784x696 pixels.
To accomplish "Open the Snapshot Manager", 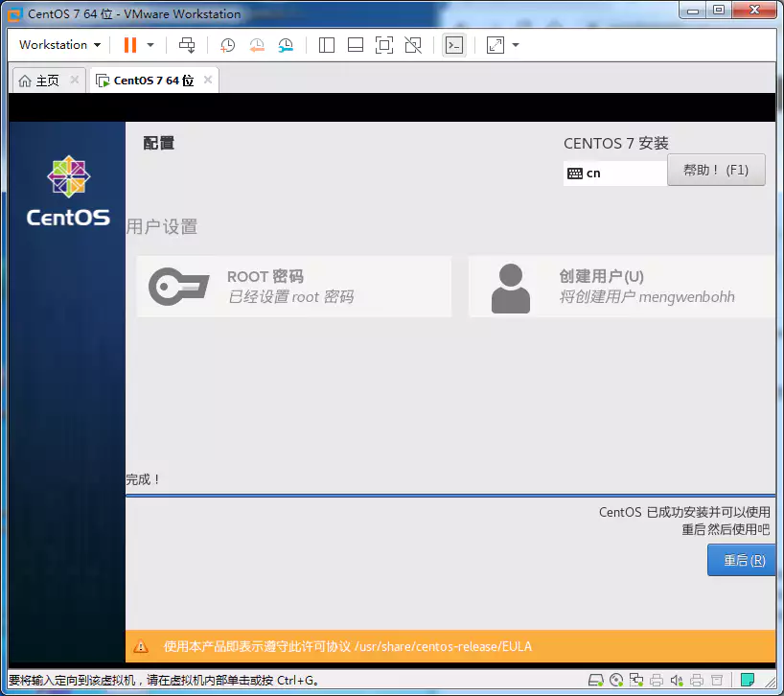I will (x=285, y=45).
